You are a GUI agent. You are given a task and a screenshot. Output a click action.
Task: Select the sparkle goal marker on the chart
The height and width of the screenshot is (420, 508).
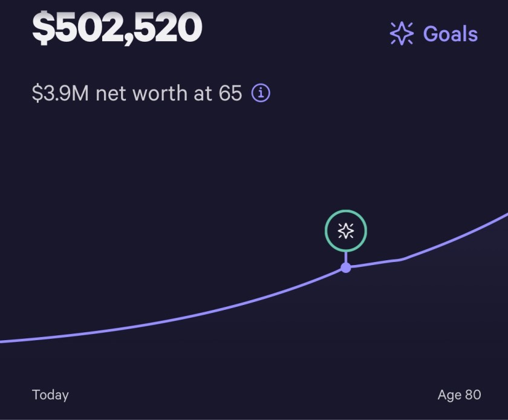point(346,231)
